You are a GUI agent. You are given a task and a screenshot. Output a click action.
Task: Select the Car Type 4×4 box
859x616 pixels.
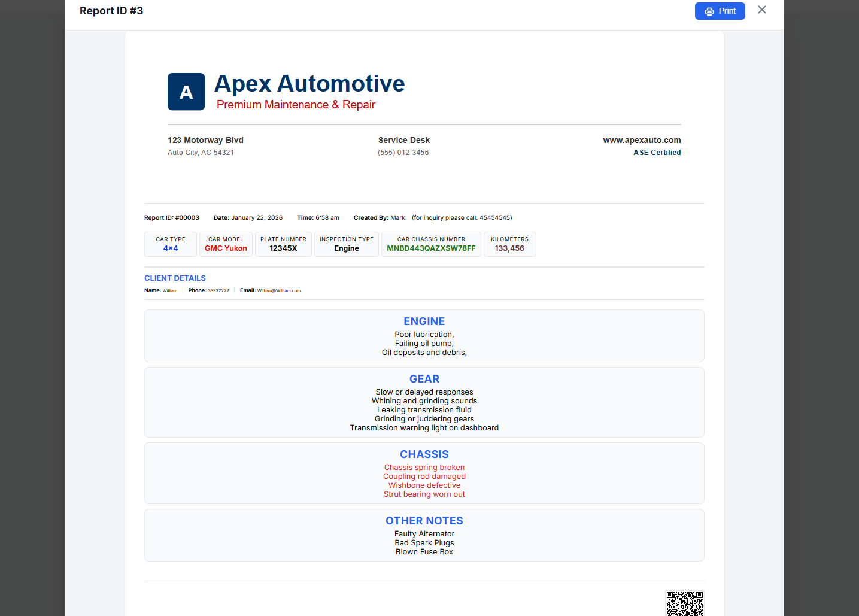[171, 244]
